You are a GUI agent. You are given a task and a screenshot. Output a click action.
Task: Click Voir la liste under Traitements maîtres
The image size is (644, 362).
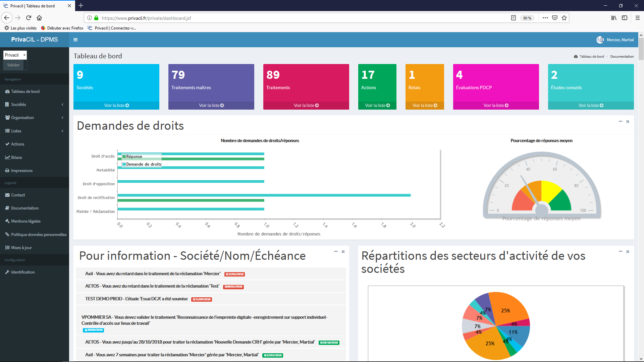pos(211,105)
